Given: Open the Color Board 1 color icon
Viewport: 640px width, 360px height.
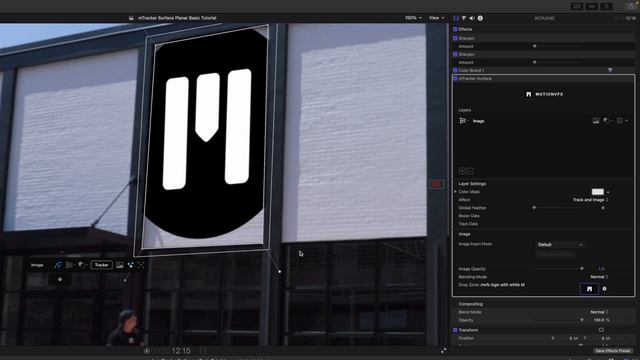Looking at the screenshot, I should pyautogui.click(x=610, y=70).
